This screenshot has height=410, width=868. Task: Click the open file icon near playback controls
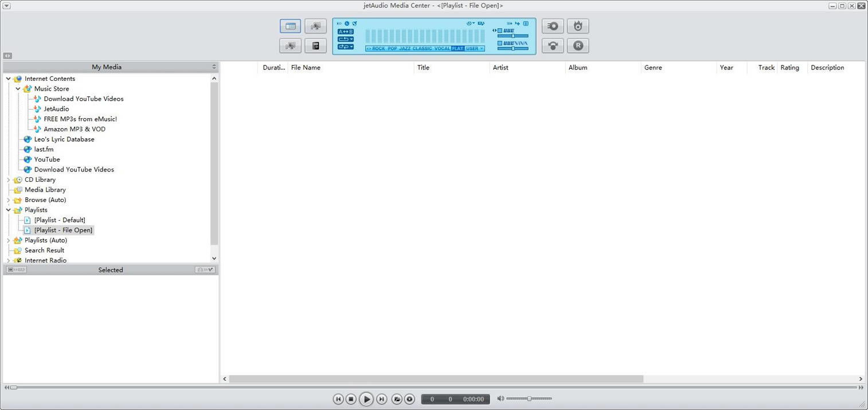tap(397, 399)
